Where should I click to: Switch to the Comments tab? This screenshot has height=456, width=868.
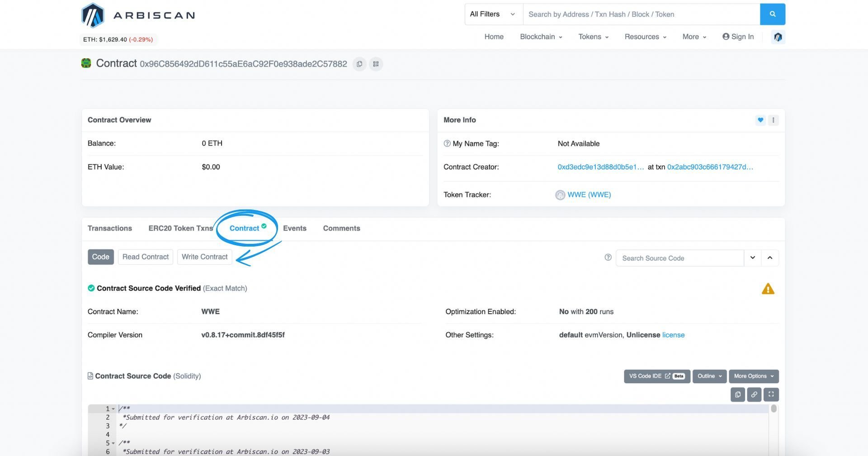(x=341, y=228)
